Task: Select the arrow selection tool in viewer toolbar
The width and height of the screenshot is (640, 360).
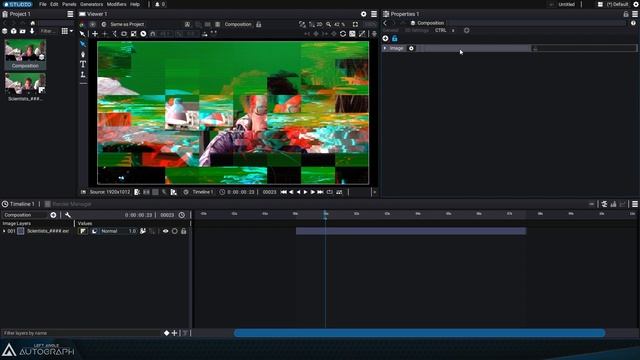Action: coord(82,34)
